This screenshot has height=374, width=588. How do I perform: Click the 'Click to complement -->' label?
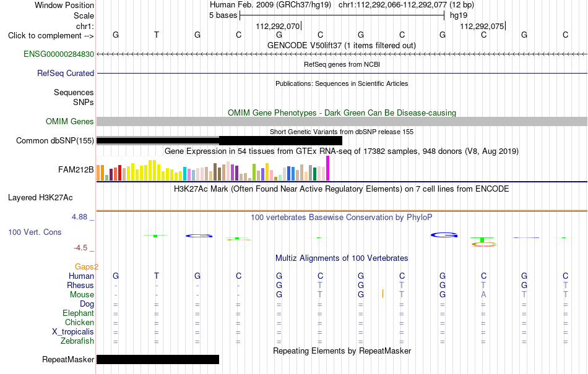click(x=51, y=36)
